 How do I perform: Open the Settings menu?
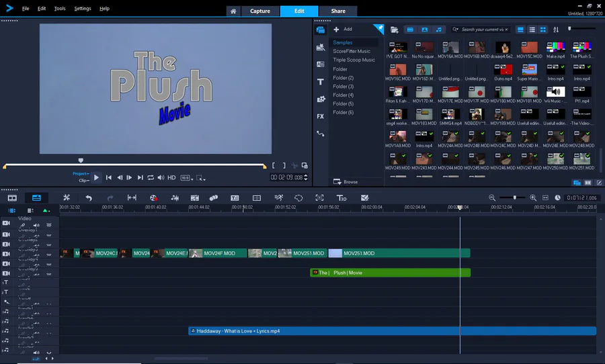[x=83, y=9]
